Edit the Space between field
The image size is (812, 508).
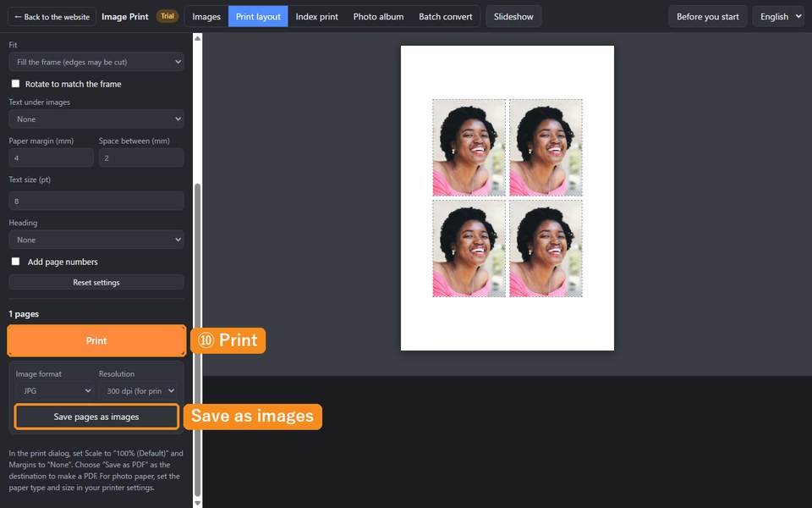click(141, 157)
